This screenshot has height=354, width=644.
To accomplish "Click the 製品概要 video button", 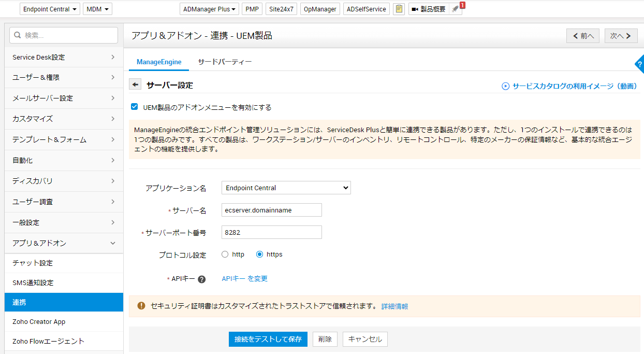I will click(x=429, y=9).
